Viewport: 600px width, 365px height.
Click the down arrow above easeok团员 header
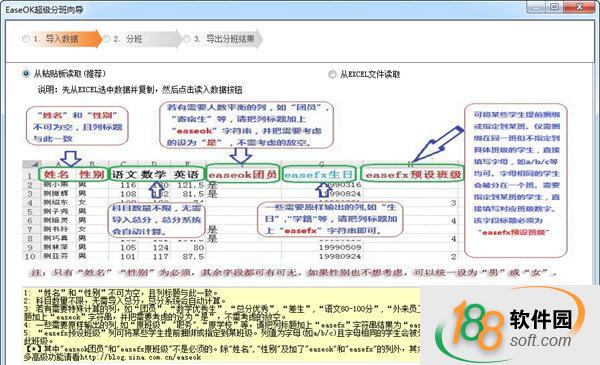tap(240, 155)
